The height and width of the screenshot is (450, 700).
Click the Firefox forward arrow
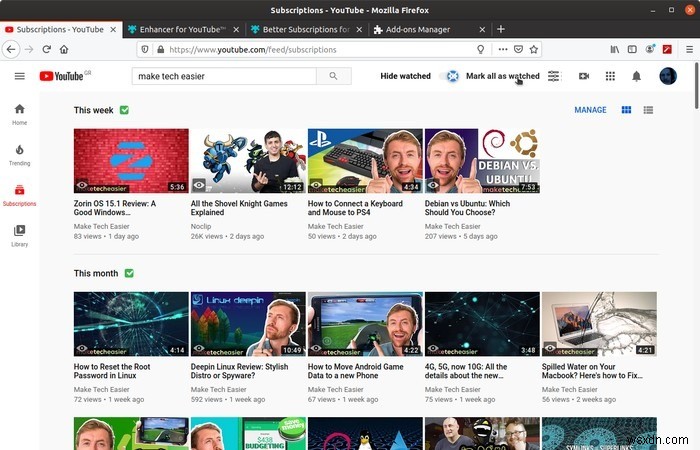[x=29, y=50]
